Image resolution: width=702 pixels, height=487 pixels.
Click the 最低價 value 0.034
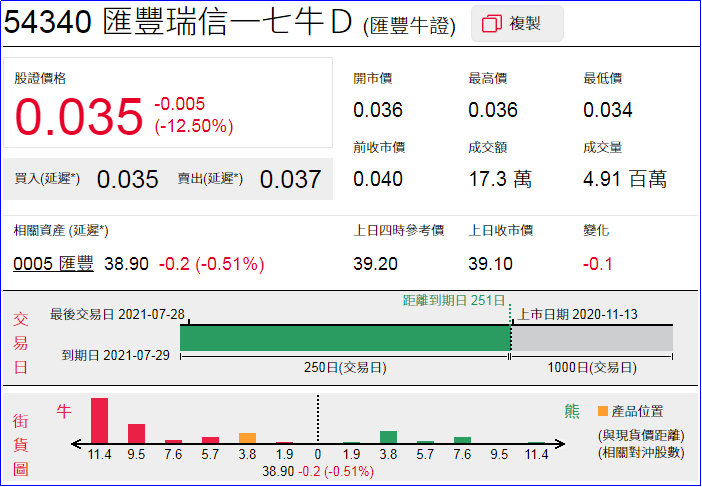click(608, 110)
